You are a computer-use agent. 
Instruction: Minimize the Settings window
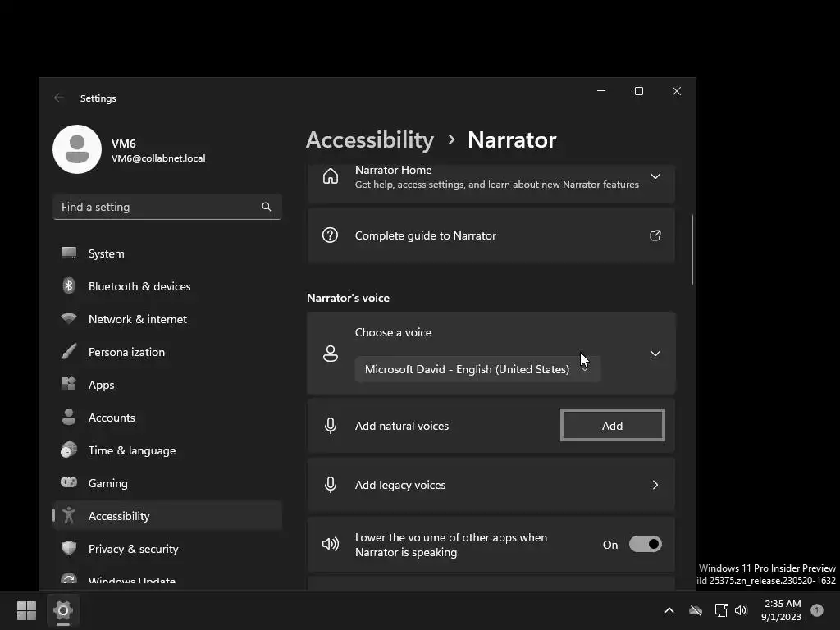point(601,91)
